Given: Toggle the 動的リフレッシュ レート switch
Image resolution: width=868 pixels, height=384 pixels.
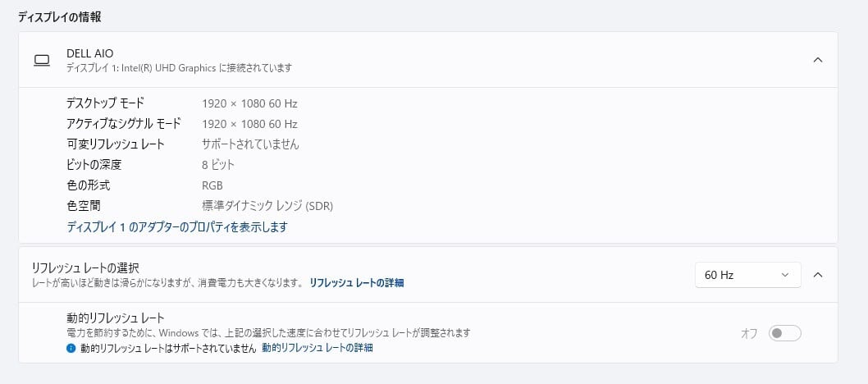Looking at the screenshot, I should 784,333.
